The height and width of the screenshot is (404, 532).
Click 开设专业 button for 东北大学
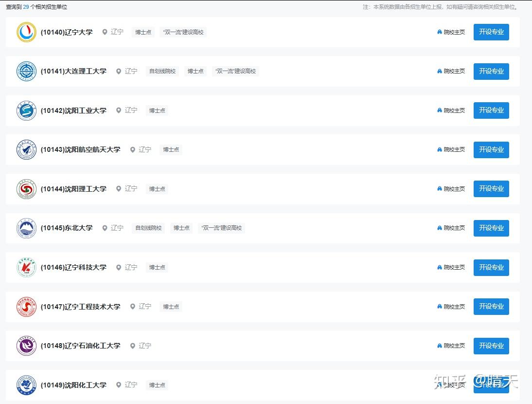coord(491,228)
